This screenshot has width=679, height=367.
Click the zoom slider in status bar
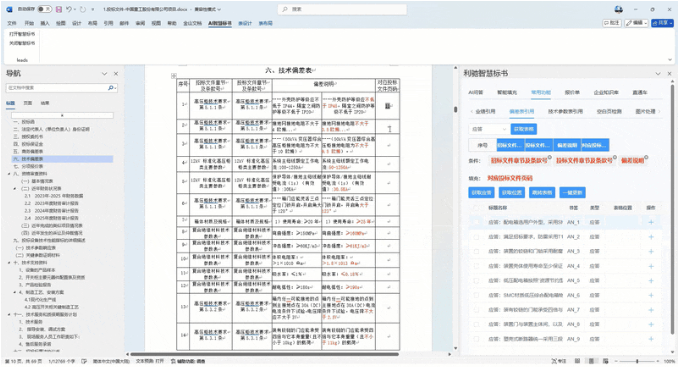click(x=637, y=361)
